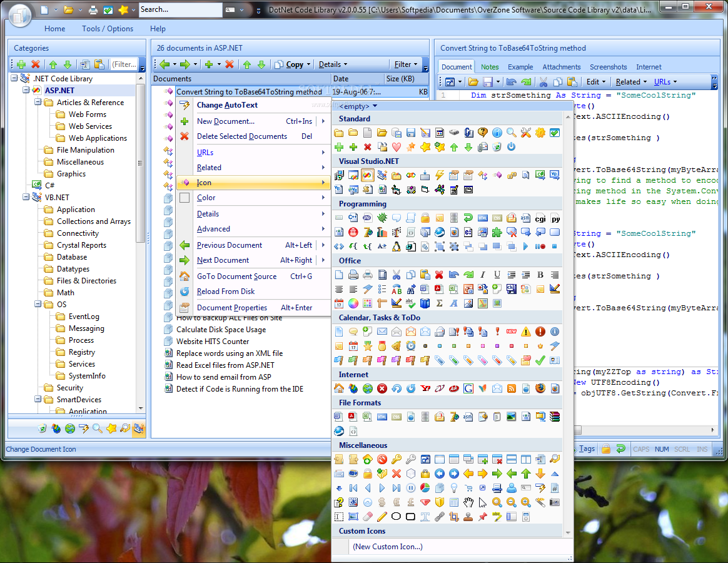
Task: Open the Filter dropdown in the documents toolbar
Action: (x=406, y=64)
